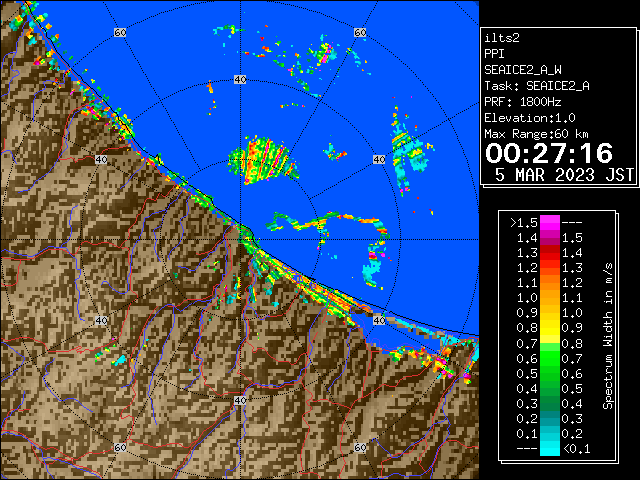Click the fan-shaped striped echo cluster offshore
The height and width of the screenshot is (480, 640).
263,160
